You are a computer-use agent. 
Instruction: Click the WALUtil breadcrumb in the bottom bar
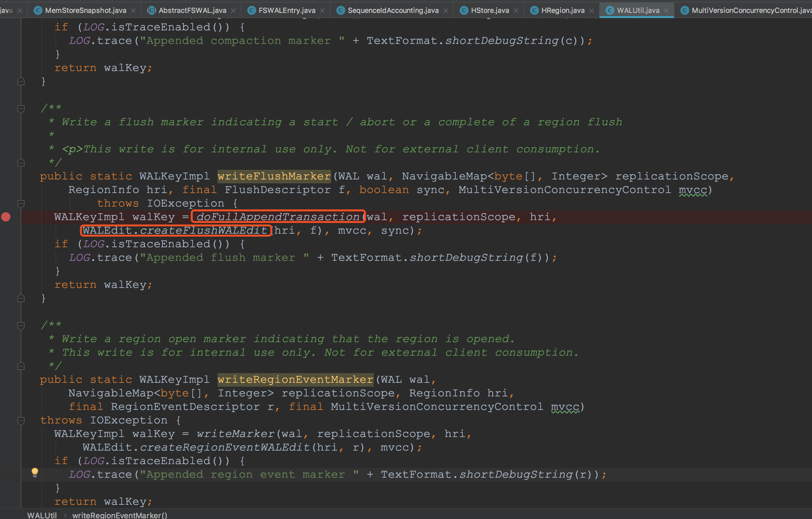(x=42, y=515)
